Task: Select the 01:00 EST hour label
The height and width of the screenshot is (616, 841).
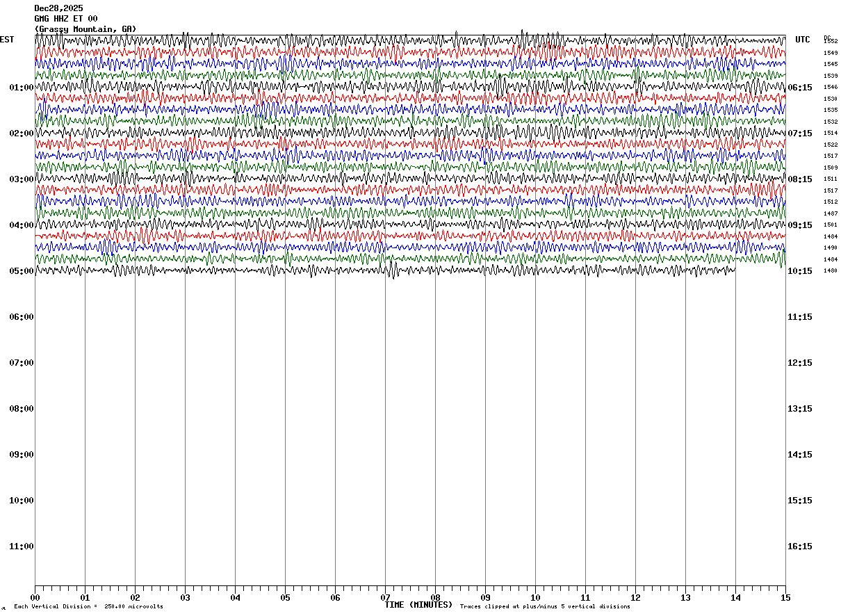Action: pyautogui.click(x=22, y=88)
